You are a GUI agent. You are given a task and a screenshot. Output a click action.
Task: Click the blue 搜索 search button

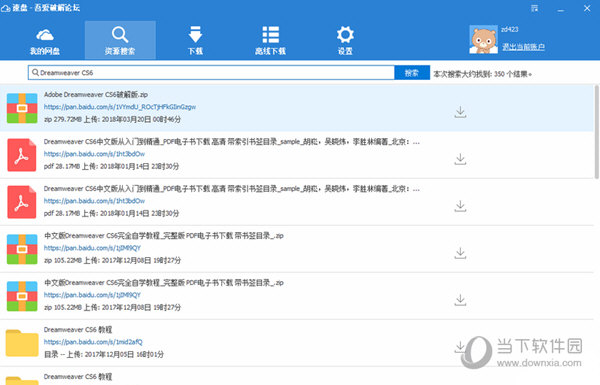pyautogui.click(x=412, y=73)
